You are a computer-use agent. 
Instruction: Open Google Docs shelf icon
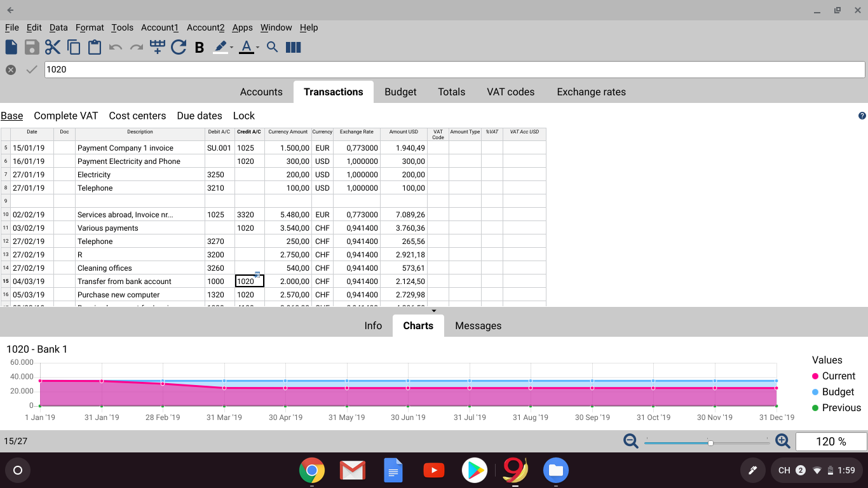(x=393, y=471)
